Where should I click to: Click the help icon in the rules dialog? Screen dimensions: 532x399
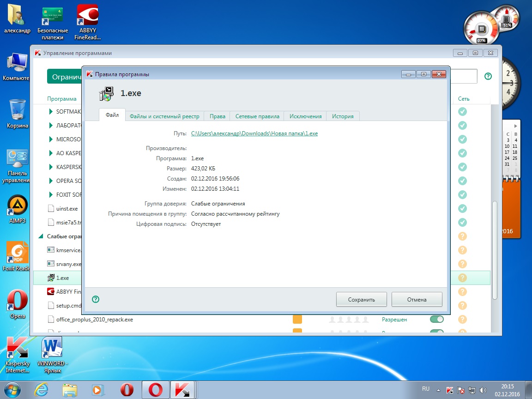[x=96, y=299]
